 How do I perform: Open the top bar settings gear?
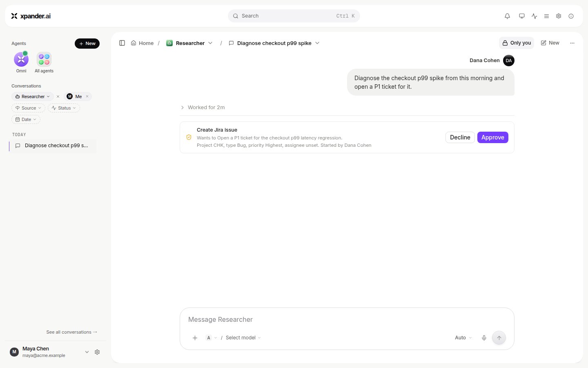pyautogui.click(x=559, y=16)
